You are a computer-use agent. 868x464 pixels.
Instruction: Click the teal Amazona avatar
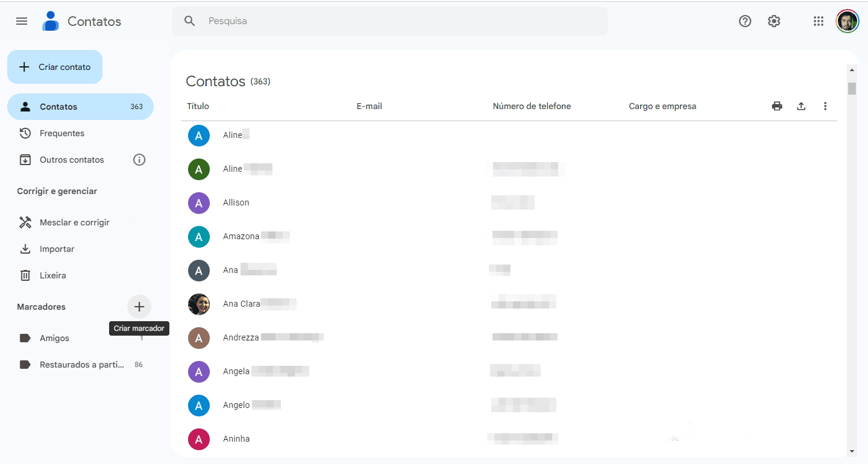point(199,237)
